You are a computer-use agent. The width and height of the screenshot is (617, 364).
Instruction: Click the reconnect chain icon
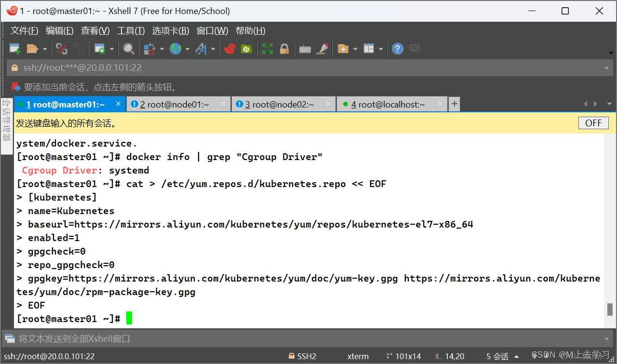tap(79, 49)
